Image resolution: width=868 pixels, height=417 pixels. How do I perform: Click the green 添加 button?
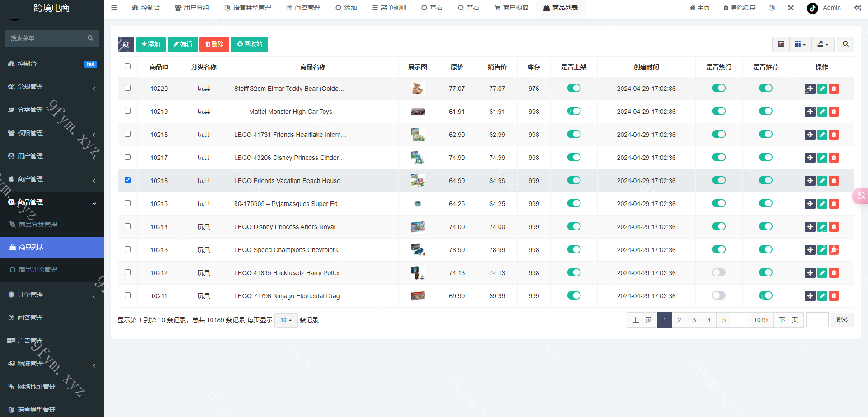point(151,44)
